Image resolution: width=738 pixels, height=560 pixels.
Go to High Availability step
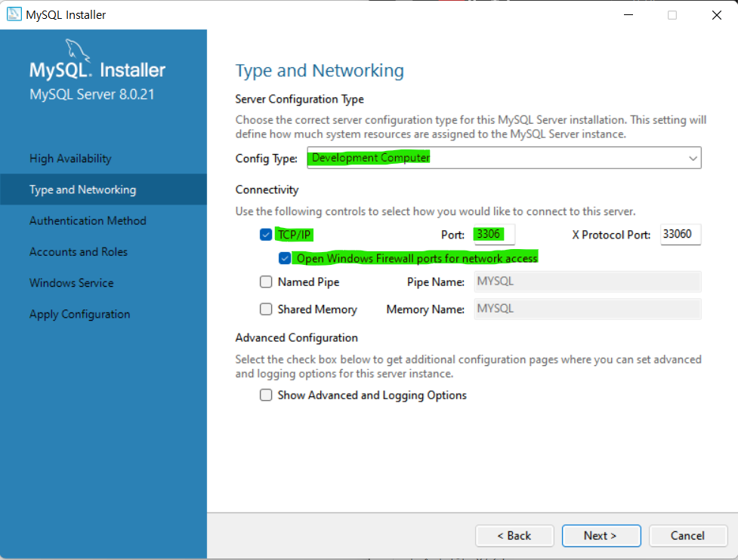[70, 158]
